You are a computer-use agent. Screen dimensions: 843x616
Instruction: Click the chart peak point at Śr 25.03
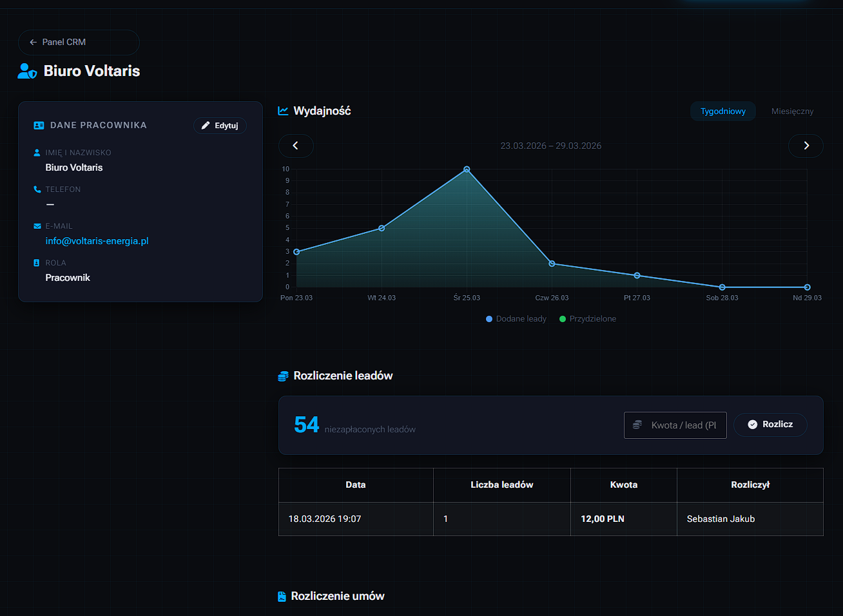pyautogui.click(x=467, y=169)
